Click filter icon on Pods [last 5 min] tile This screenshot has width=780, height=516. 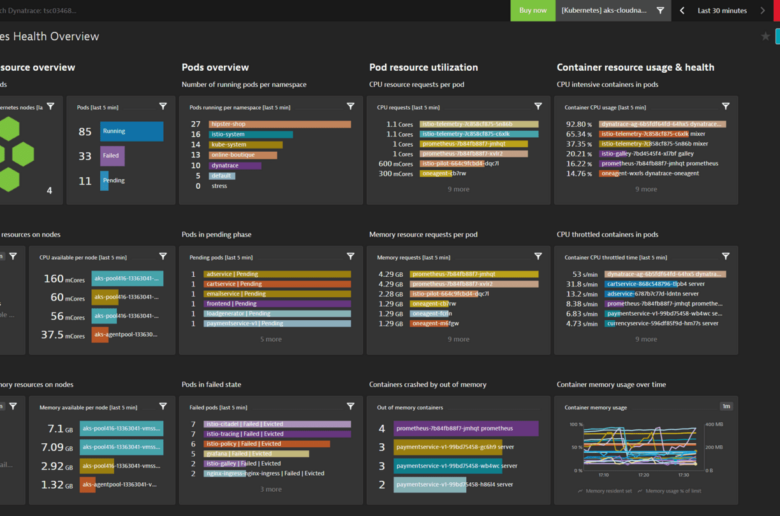pos(163,106)
